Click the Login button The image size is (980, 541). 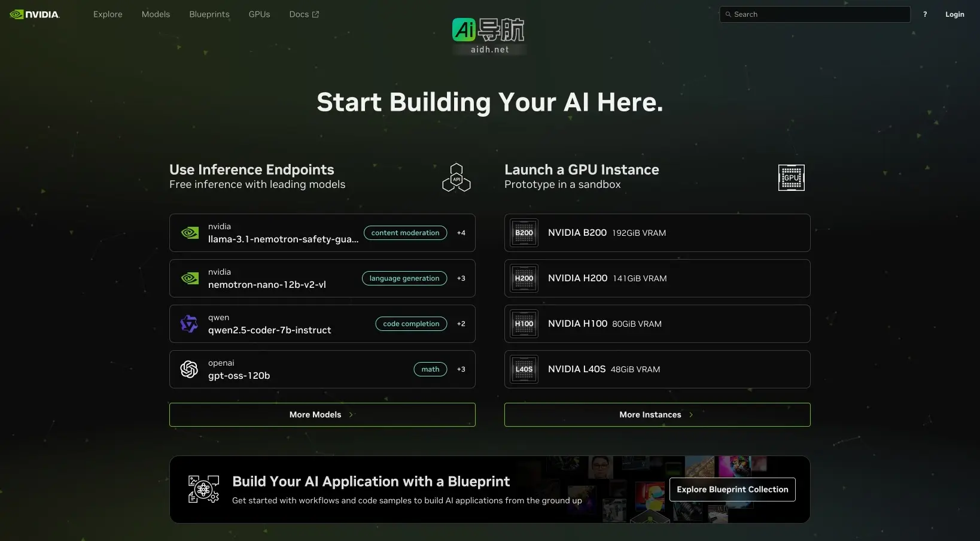click(955, 14)
